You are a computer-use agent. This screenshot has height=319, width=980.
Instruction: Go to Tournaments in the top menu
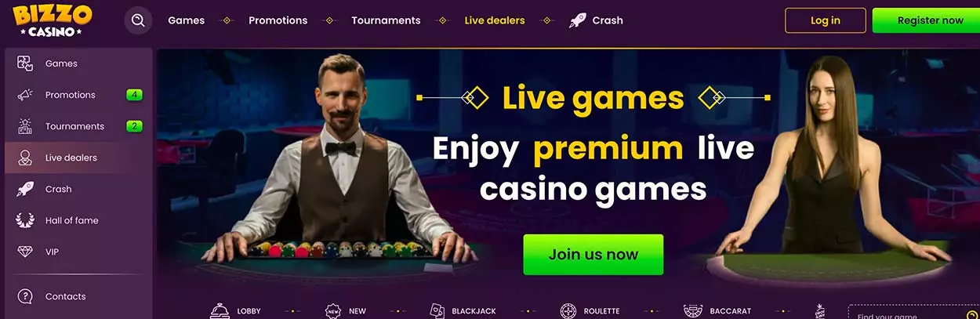386,20
